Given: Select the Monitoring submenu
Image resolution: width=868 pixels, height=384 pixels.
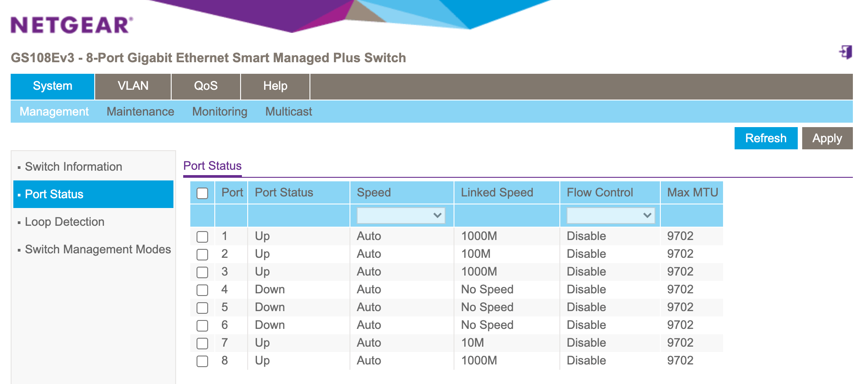Looking at the screenshot, I should [x=219, y=112].
